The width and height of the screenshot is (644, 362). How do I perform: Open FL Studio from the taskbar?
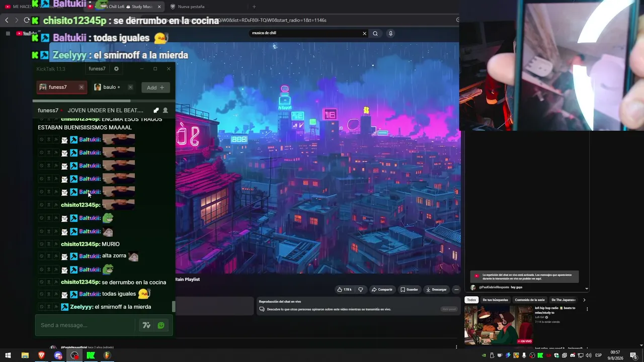107,355
